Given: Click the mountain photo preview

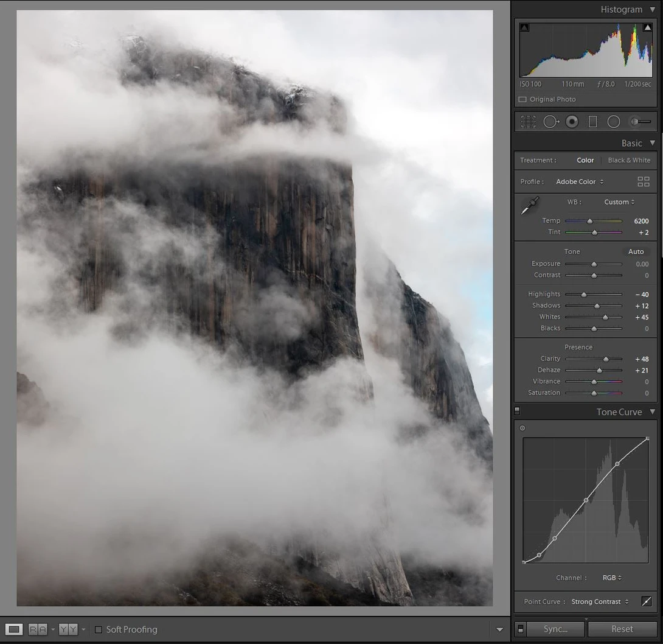Looking at the screenshot, I should (254, 308).
